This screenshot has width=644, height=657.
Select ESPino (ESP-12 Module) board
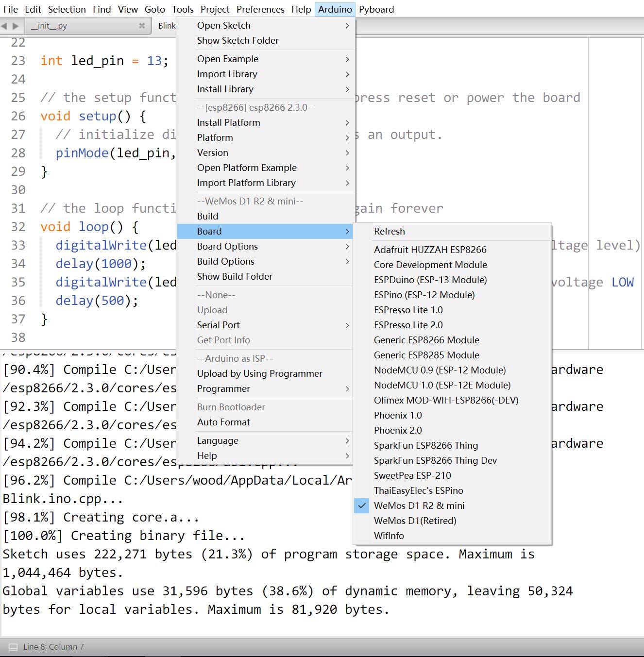click(452, 295)
